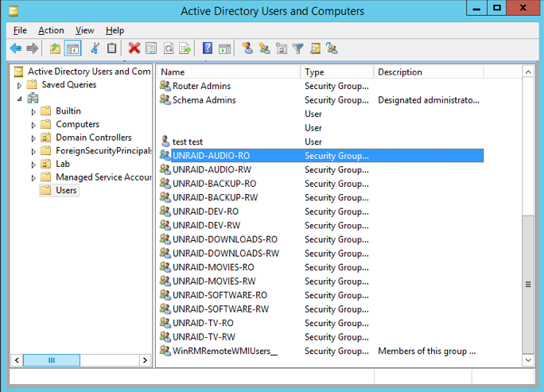The height and width of the screenshot is (392, 544).
Task: Expand the Saved Queries tree node
Action: (19, 85)
